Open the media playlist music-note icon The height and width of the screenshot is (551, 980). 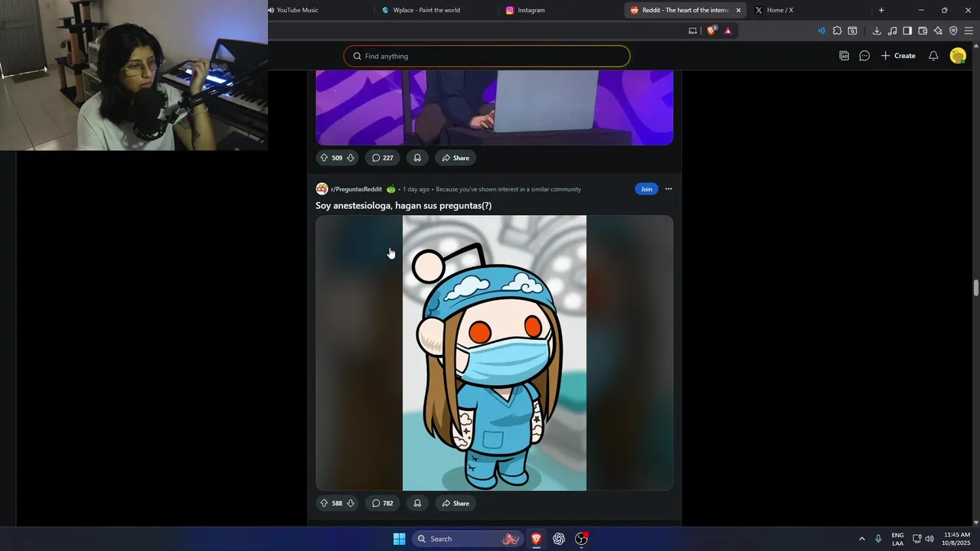coord(892,31)
